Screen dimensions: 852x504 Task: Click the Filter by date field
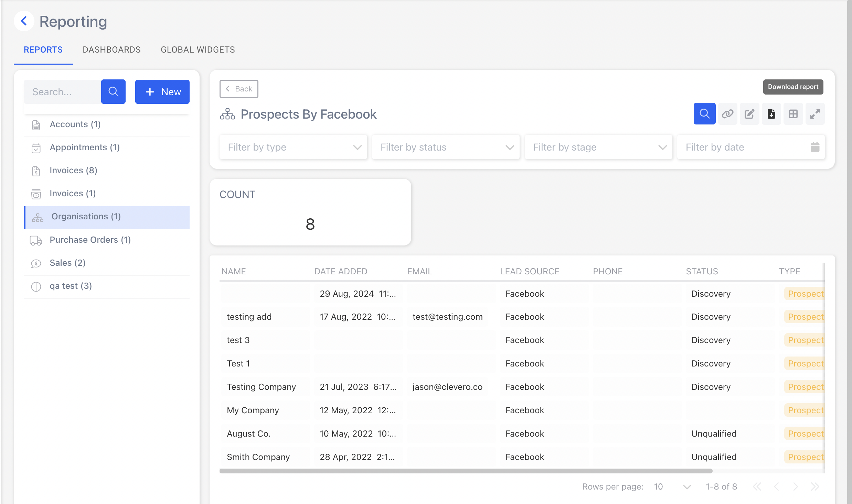click(751, 147)
